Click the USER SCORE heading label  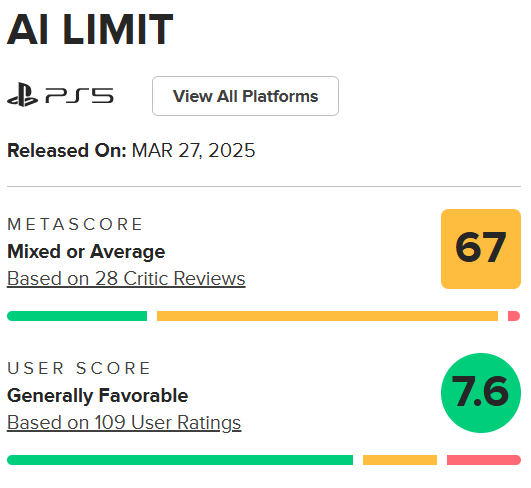(x=79, y=368)
